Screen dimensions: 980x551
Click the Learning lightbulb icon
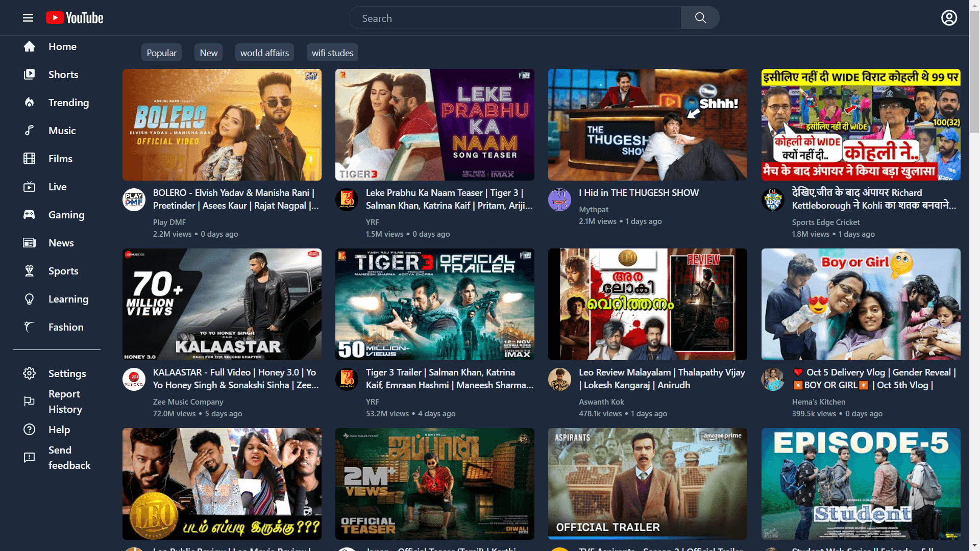30,299
